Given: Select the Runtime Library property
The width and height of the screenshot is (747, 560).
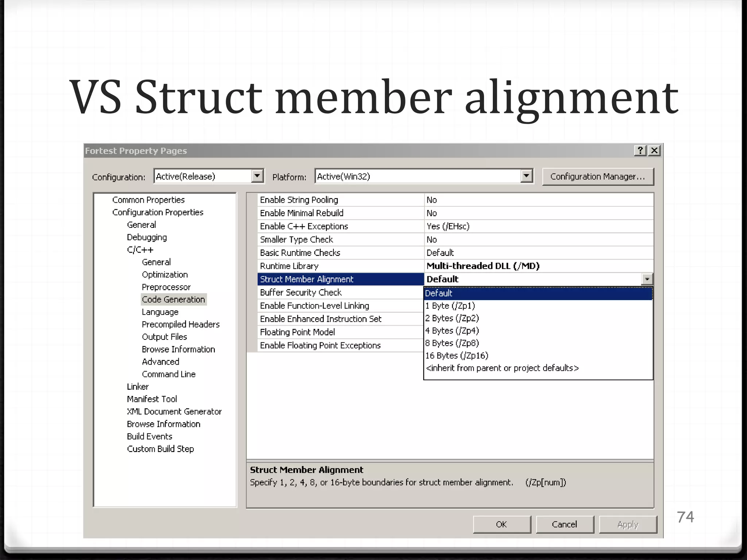Looking at the screenshot, I should [341, 266].
